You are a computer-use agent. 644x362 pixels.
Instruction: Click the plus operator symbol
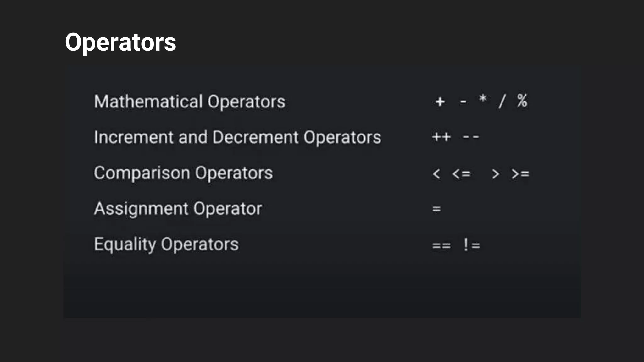point(440,101)
